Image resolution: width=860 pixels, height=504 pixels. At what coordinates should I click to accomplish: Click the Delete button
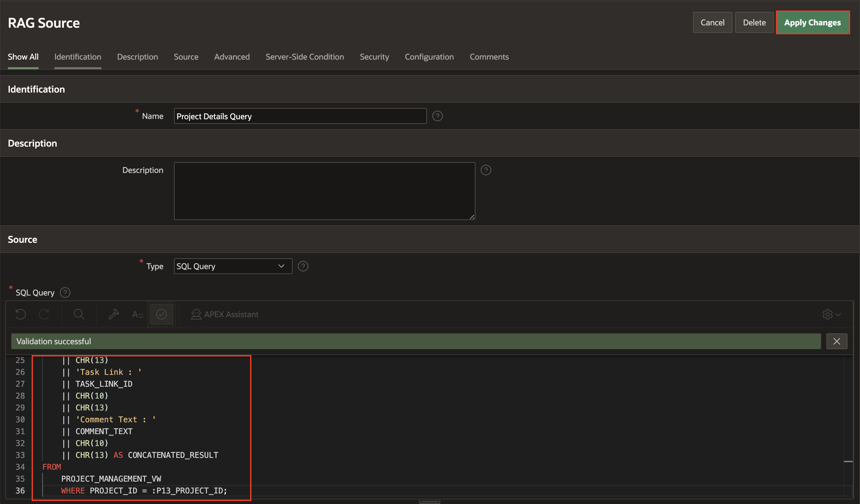[754, 22]
